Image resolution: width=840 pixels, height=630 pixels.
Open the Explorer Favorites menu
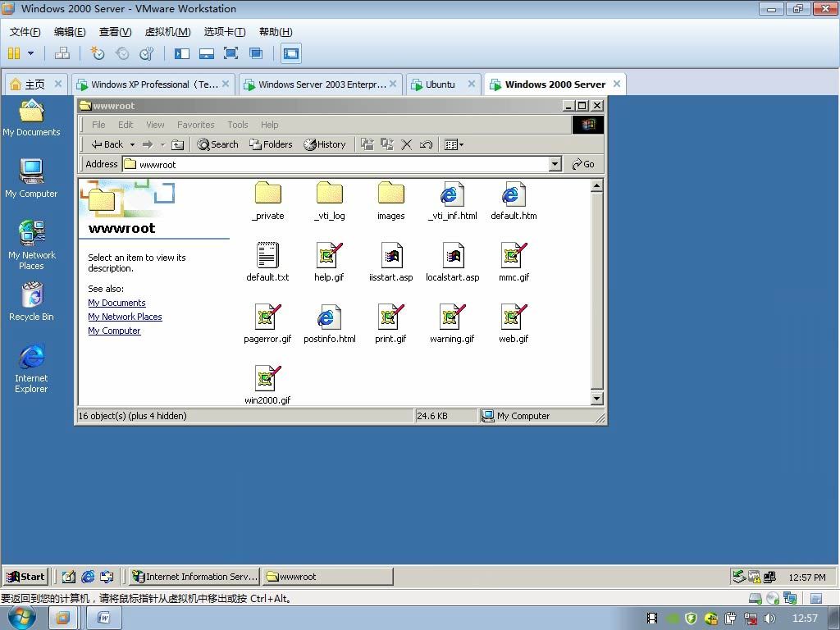(x=195, y=125)
